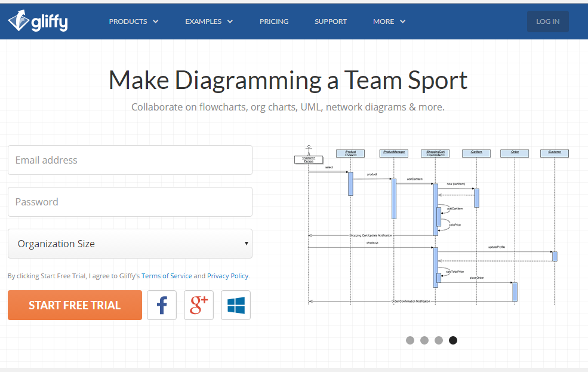This screenshot has height=372, width=588.
Task: Click the Gliffy logo icon
Action: click(x=18, y=21)
